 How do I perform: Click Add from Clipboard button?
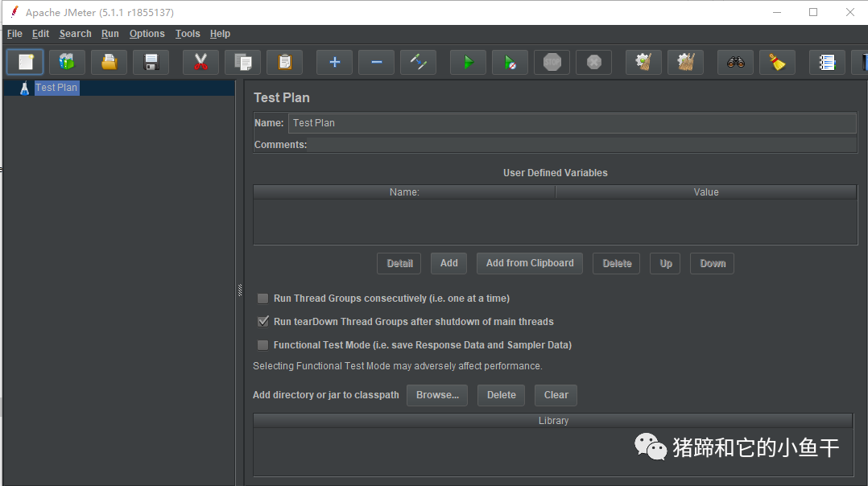tap(530, 264)
